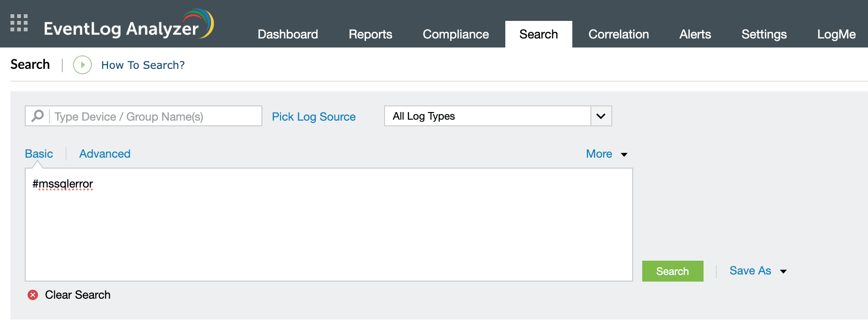Click inside the search query text box
The height and width of the screenshot is (321, 868).
point(328,228)
